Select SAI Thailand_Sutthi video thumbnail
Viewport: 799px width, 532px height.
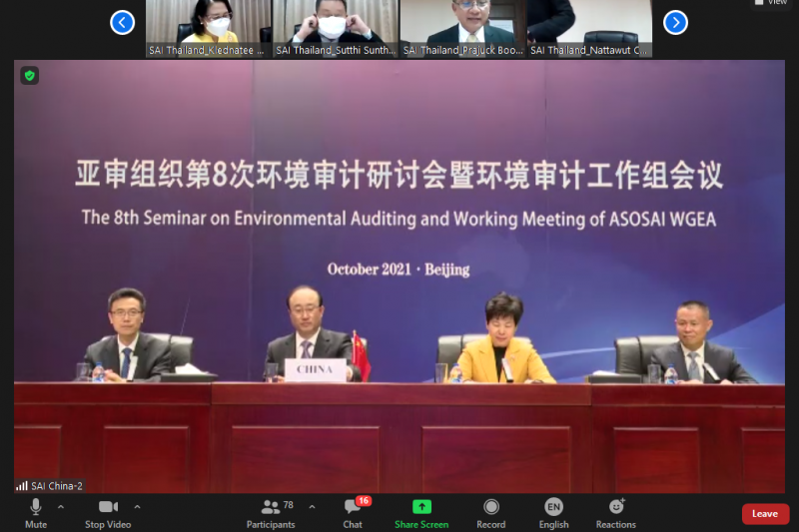(335, 27)
